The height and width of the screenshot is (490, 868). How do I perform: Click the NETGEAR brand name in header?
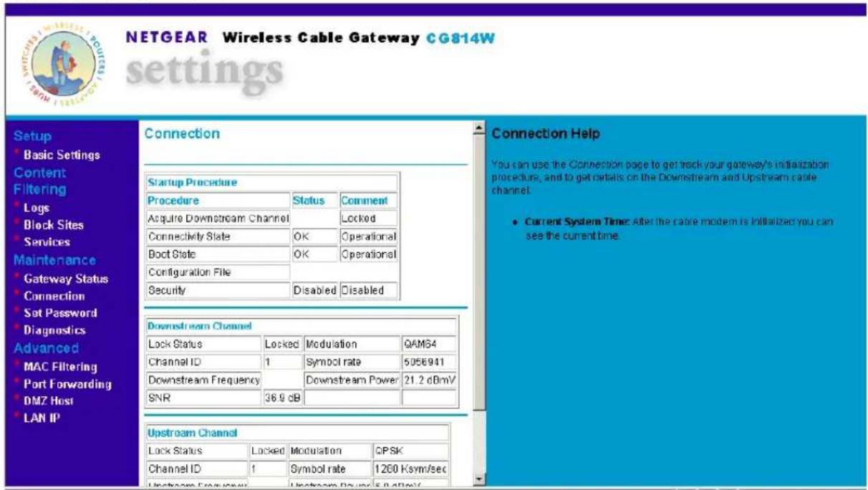coord(166,37)
